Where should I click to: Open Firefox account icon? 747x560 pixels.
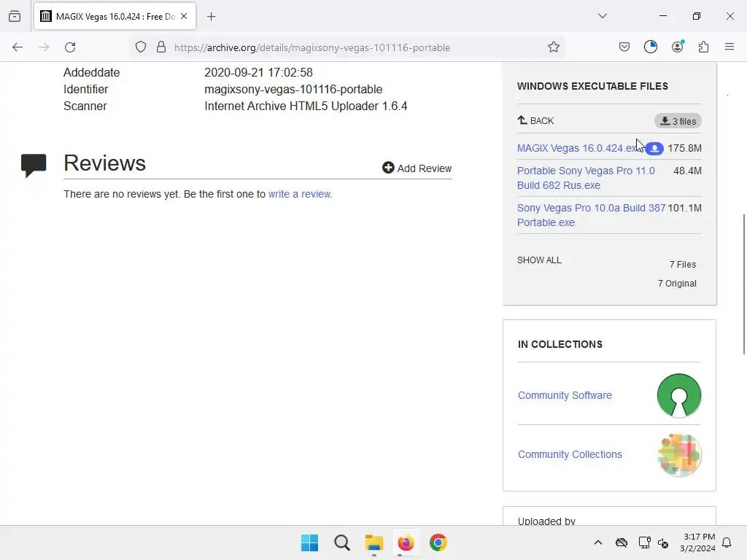(678, 47)
